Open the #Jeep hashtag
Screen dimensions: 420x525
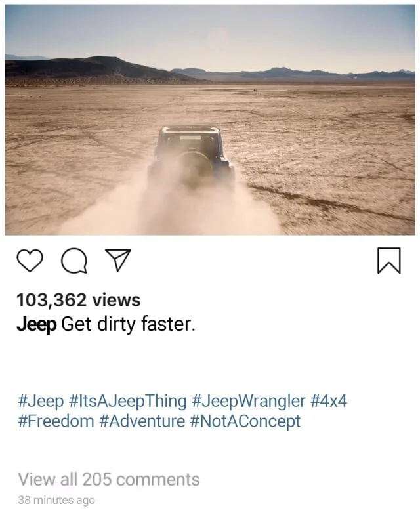(x=41, y=401)
